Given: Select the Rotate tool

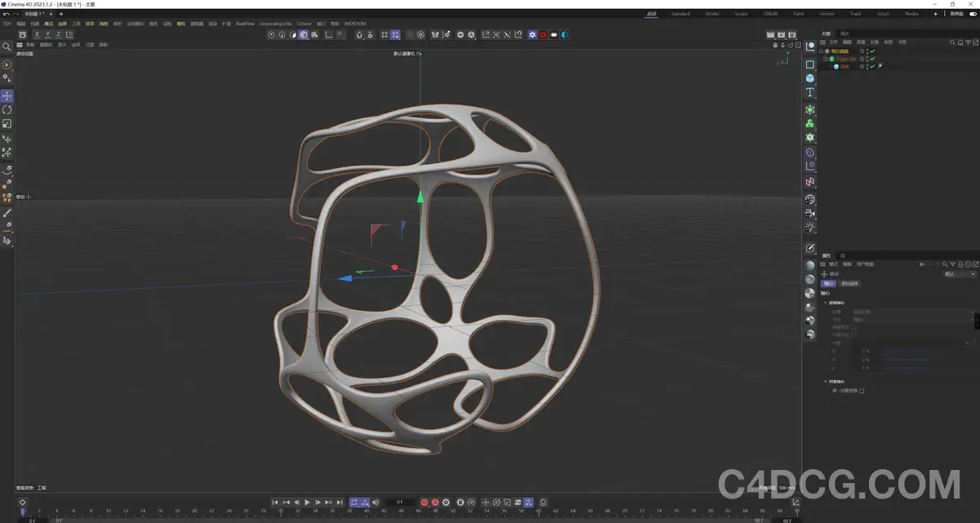Looking at the screenshot, I should [x=7, y=110].
